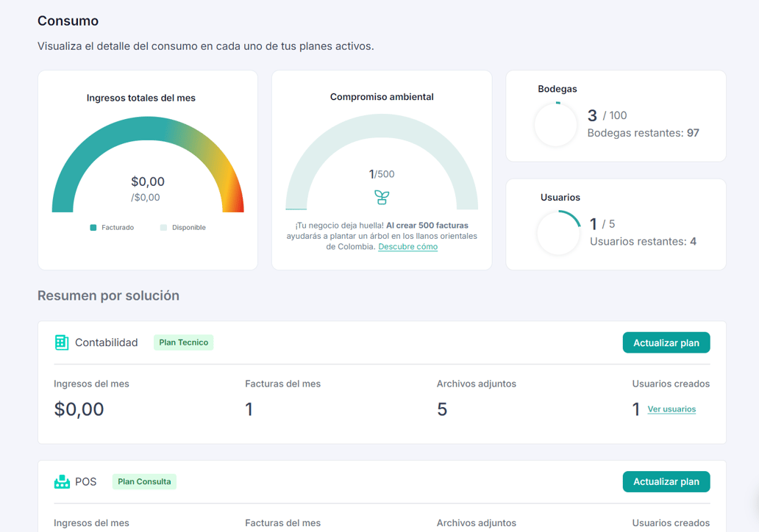The width and height of the screenshot is (759, 532).
Task: Toggle the Plan Consulta badge next to POS
Action: pyautogui.click(x=144, y=481)
